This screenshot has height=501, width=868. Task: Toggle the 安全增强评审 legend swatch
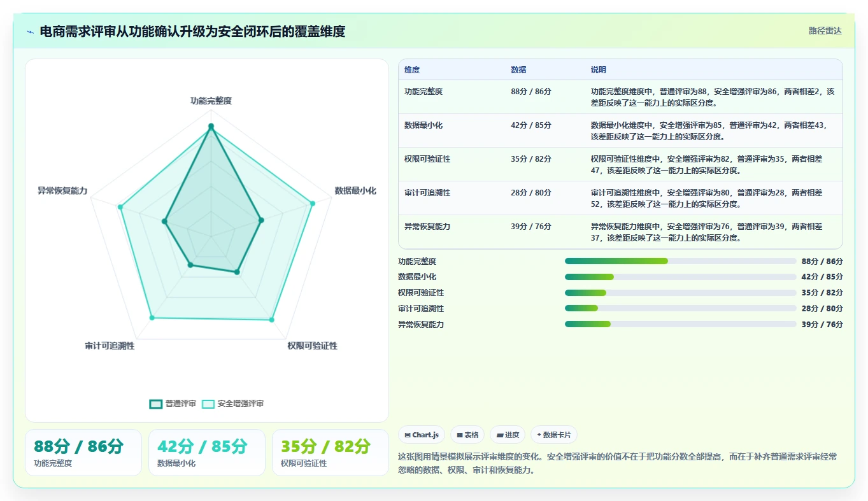208,404
